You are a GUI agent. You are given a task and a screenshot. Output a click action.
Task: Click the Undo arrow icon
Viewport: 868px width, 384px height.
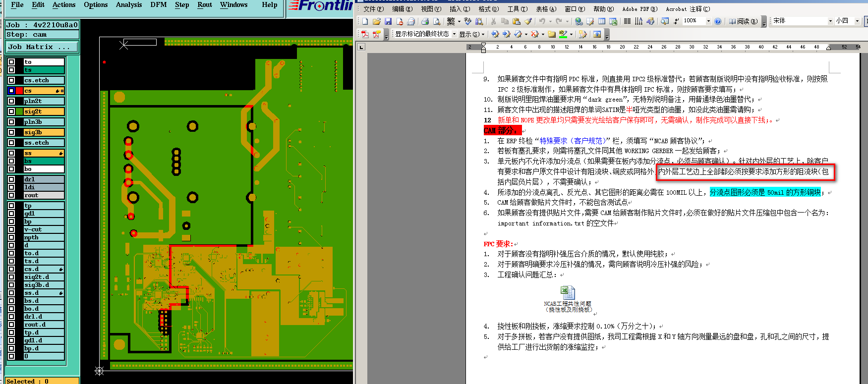[x=542, y=21]
